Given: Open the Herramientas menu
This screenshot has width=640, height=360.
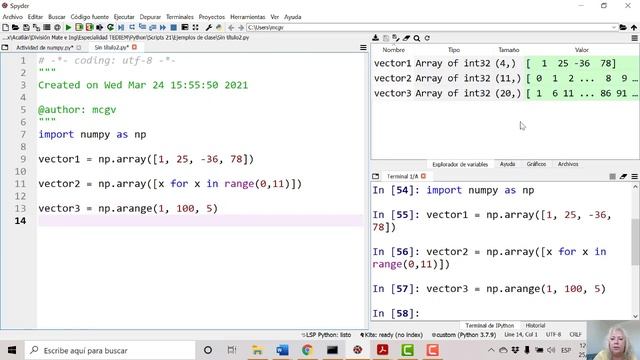Looking at the screenshot, I should point(248,17).
